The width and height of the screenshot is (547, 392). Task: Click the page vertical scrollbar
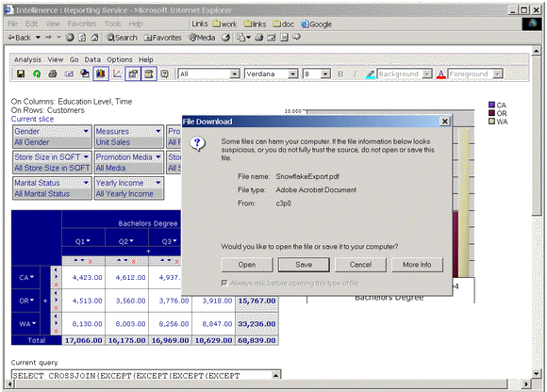pyautogui.click(x=537, y=213)
